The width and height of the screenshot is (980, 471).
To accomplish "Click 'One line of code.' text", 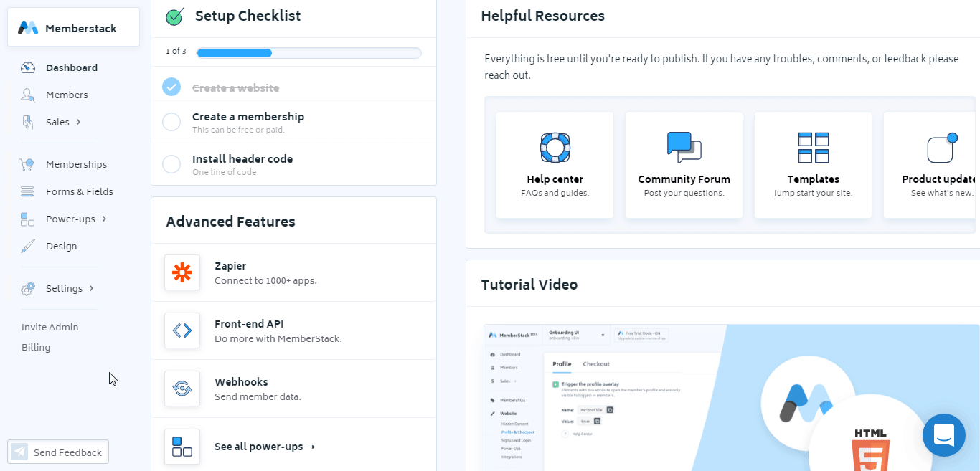I will pos(225,172).
